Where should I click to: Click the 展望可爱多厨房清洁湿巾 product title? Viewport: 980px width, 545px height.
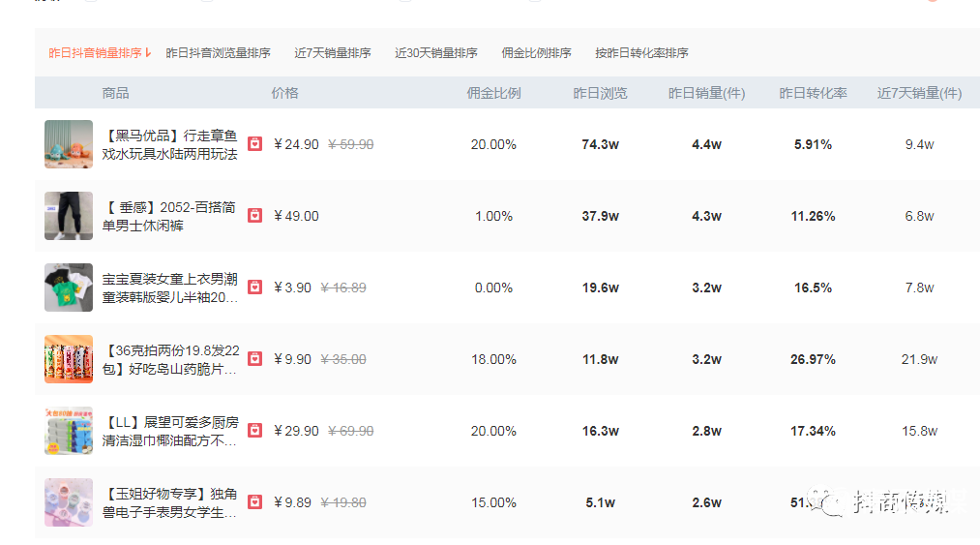coord(170,431)
